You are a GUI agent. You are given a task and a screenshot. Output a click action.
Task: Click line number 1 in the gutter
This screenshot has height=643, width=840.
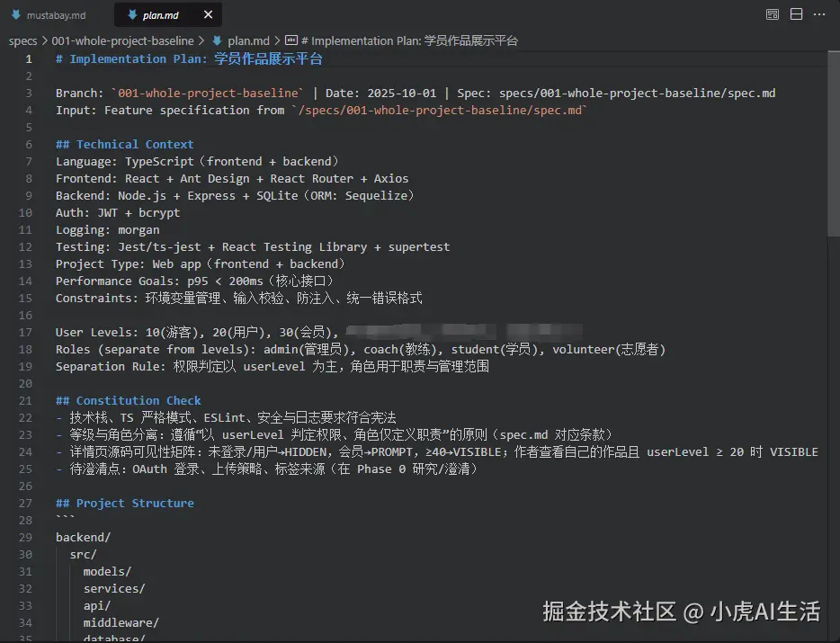click(x=29, y=59)
